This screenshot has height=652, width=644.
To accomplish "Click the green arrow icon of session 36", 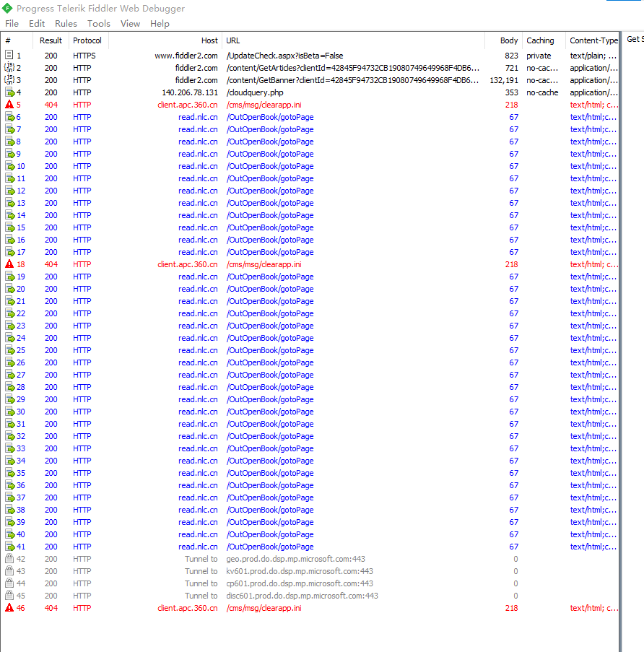I will [x=9, y=484].
